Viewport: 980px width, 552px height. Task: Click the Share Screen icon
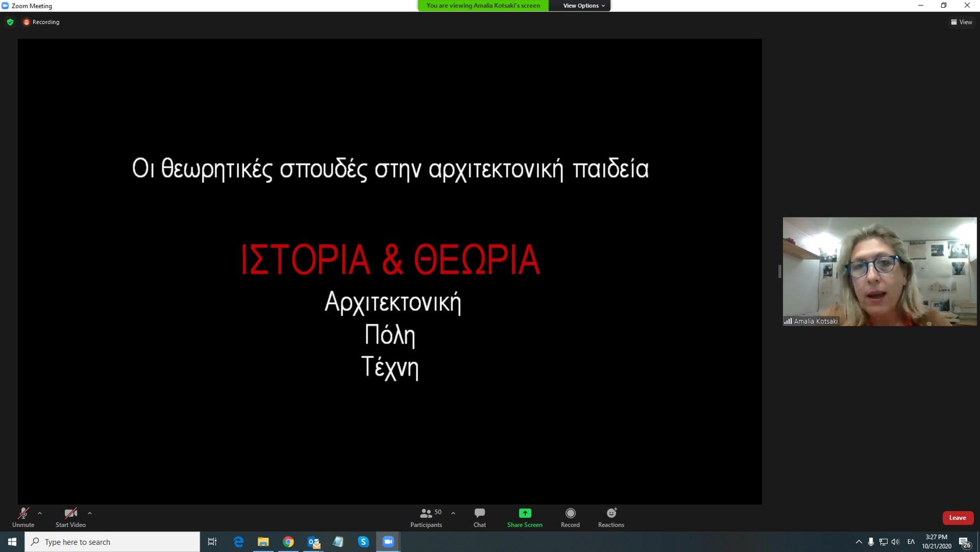(524, 513)
